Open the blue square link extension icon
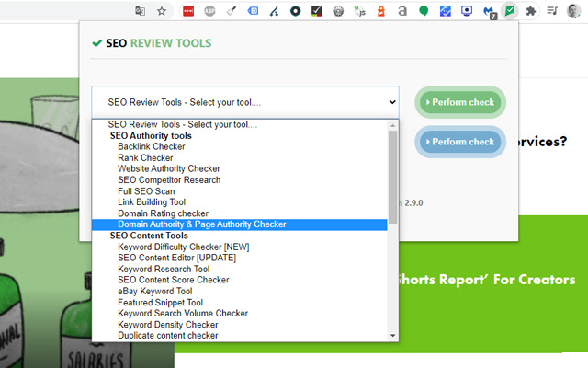 click(x=445, y=11)
